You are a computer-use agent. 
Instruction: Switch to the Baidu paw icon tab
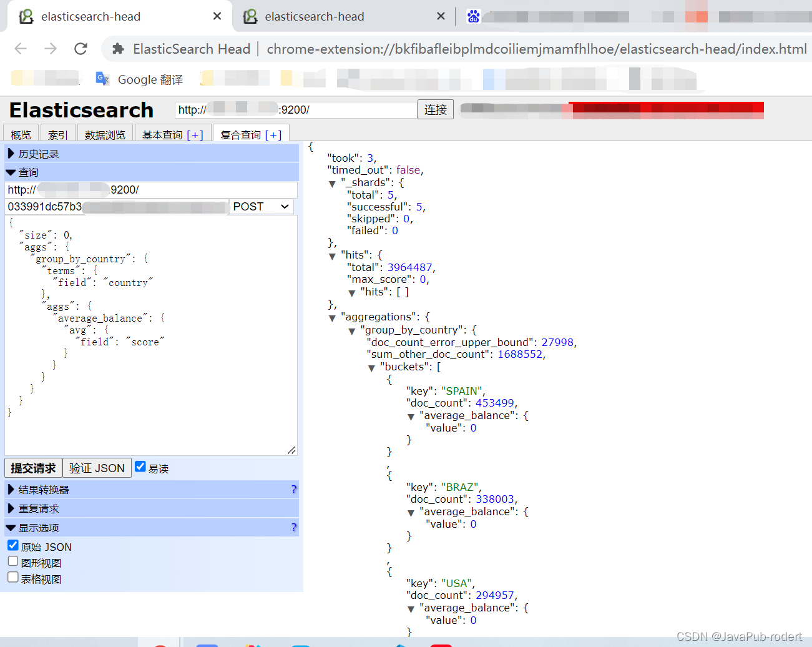click(x=474, y=16)
